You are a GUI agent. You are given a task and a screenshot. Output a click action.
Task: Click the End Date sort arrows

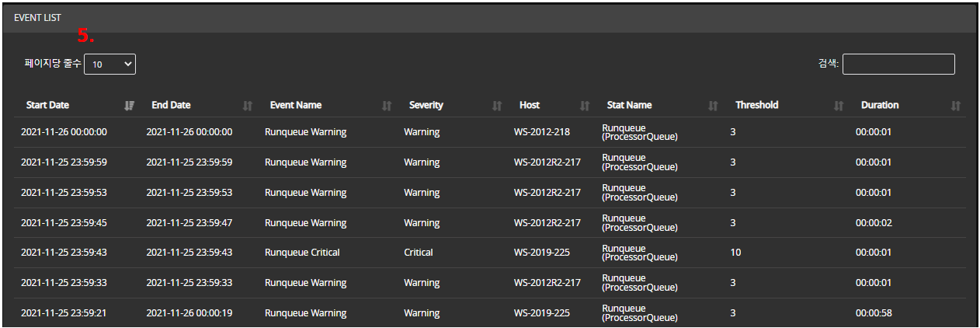click(x=248, y=106)
